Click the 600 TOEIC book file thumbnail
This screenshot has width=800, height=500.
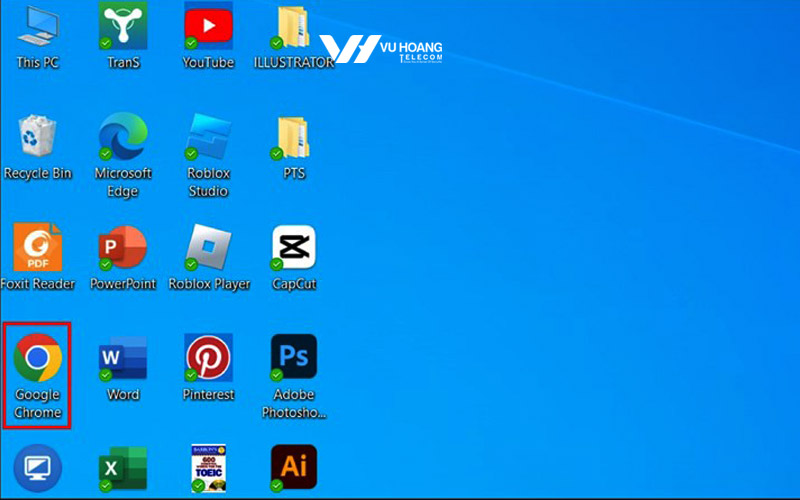[x=208, y=467]
